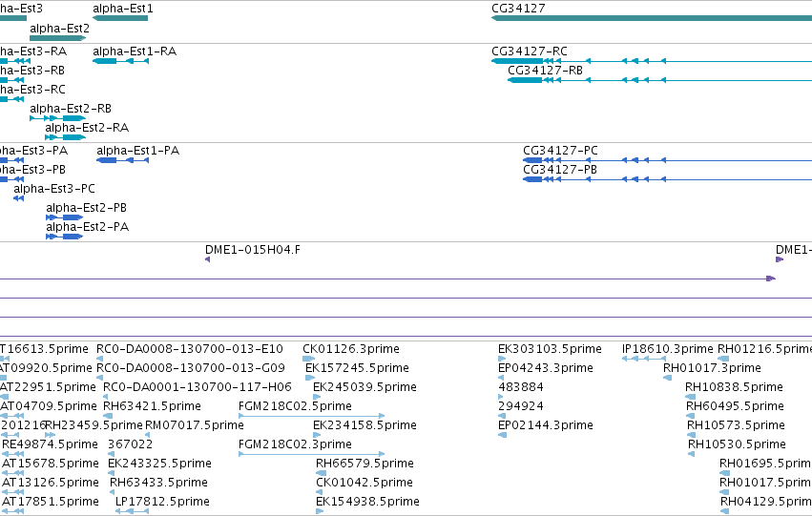Select the alpha-Est2-PA protein glyph

point(65,237)
